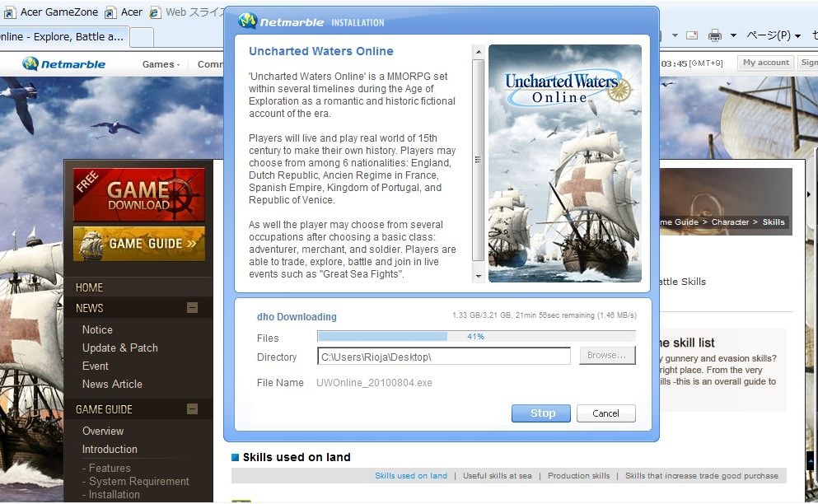
Task: Open the Netmarble site logo
Action: 63,63
